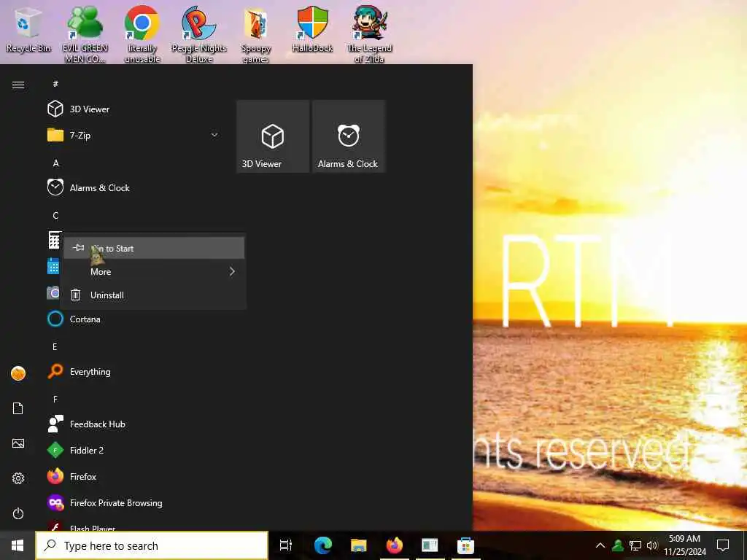Choose Uninstall from the context menu
The height and width of the screenshot is (560, 747).
click(x=154, y=295)
